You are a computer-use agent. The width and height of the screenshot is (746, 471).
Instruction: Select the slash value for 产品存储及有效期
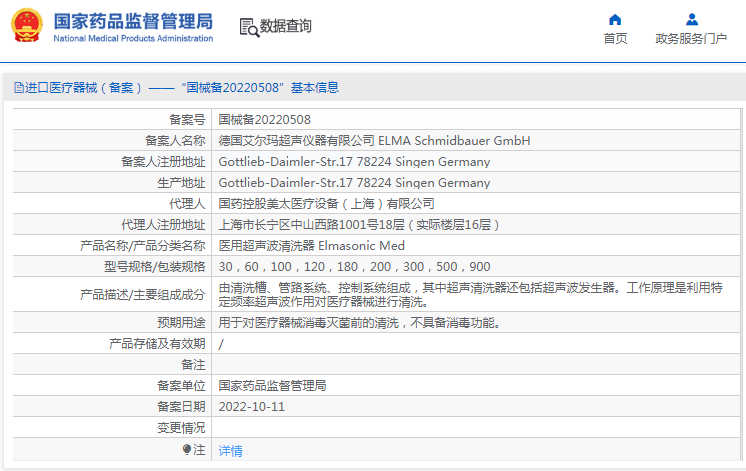[221, 343]
